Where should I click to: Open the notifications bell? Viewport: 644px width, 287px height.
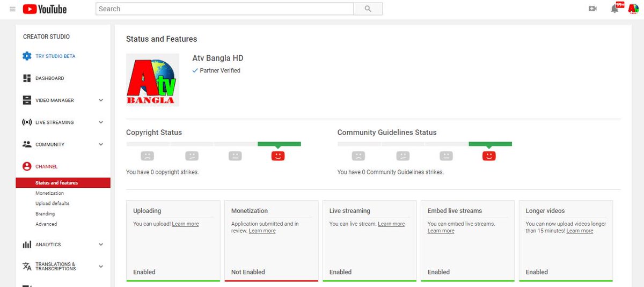tap(615, 9)
